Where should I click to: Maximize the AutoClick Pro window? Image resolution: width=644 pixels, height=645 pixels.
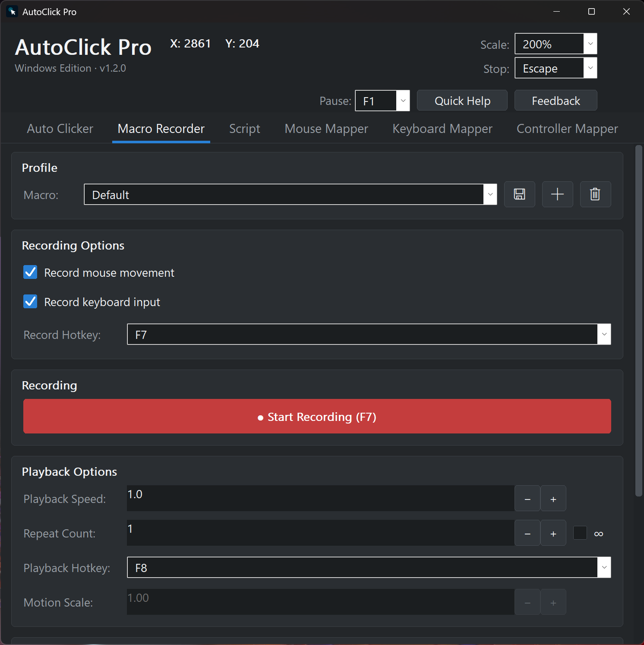(591, 12)
